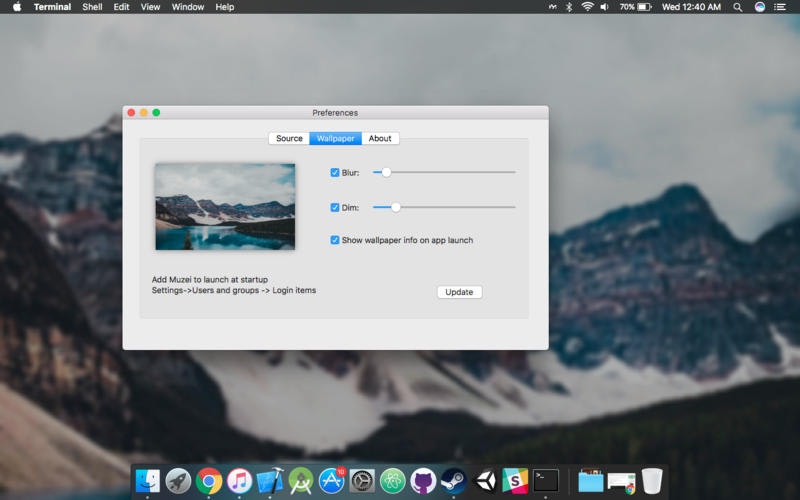Viewport: 800px width, 500px height.
Task: Open App Store icon with badge
Action: point(332,481)
